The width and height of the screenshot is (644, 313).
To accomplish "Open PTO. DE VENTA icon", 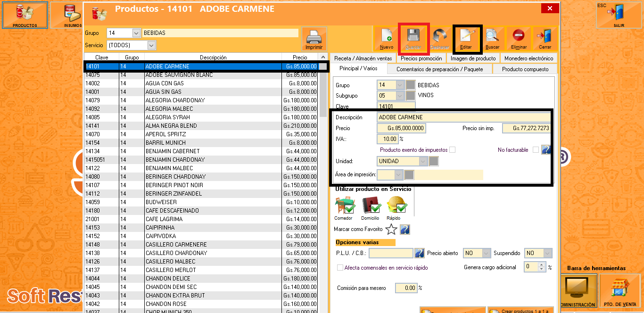I will pyautogui.click(x=620, y=291).
